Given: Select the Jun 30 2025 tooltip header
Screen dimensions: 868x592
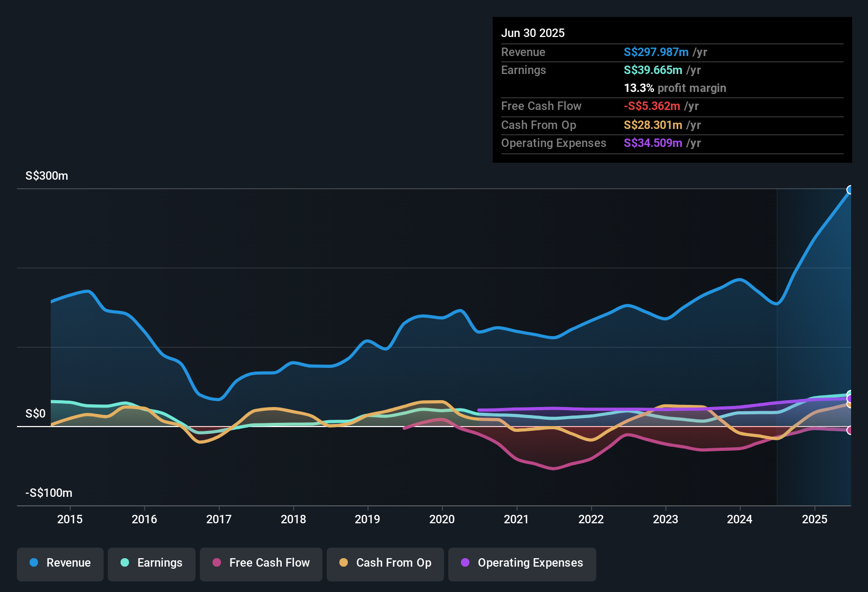Looking at the screenshot, I should pos(533,33).
